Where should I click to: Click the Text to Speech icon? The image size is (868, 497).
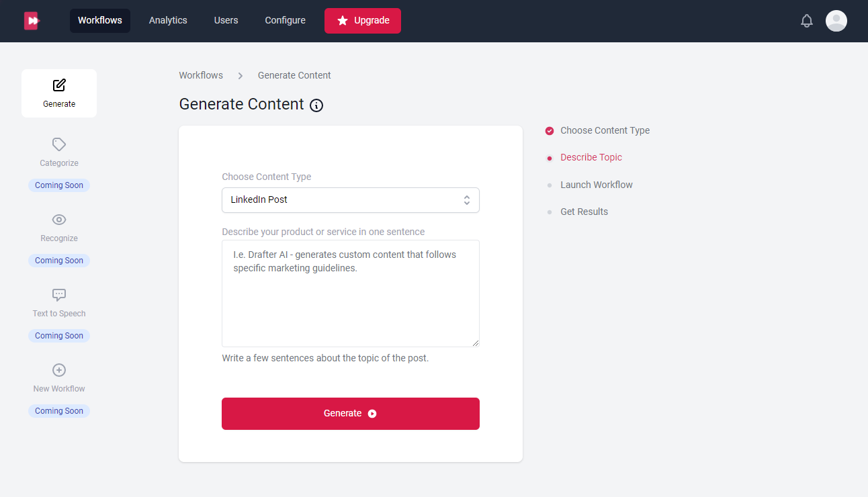[58, 295]
